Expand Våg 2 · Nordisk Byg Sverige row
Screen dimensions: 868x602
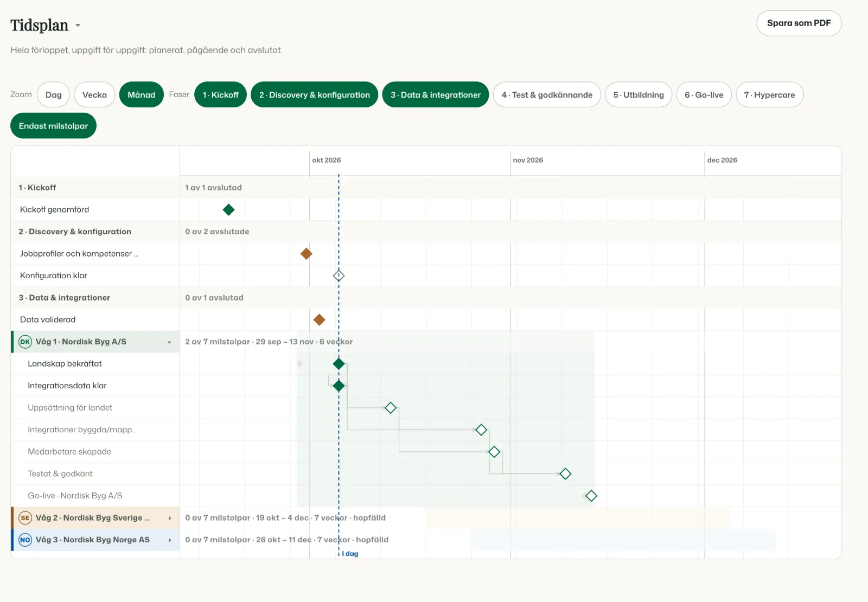[x=170, y=518]
